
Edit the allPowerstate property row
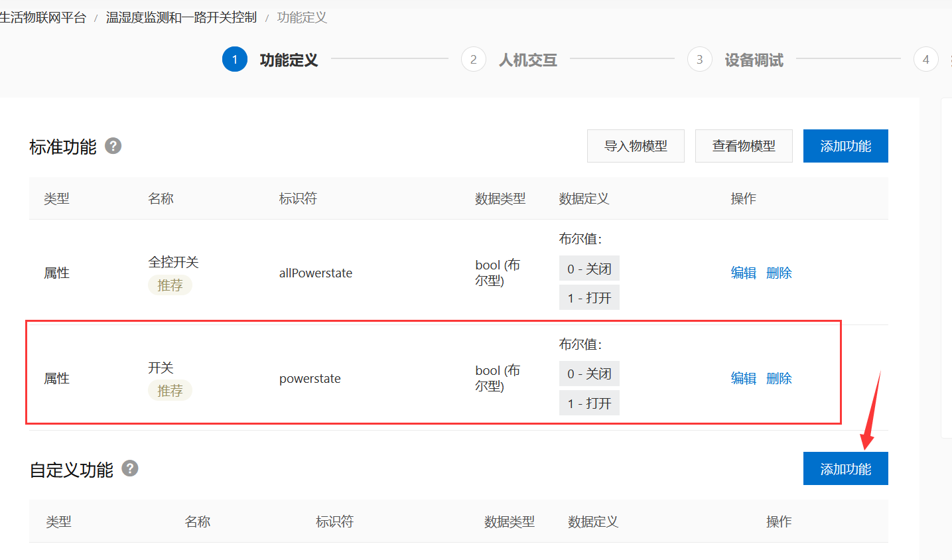tap(743, 273)
